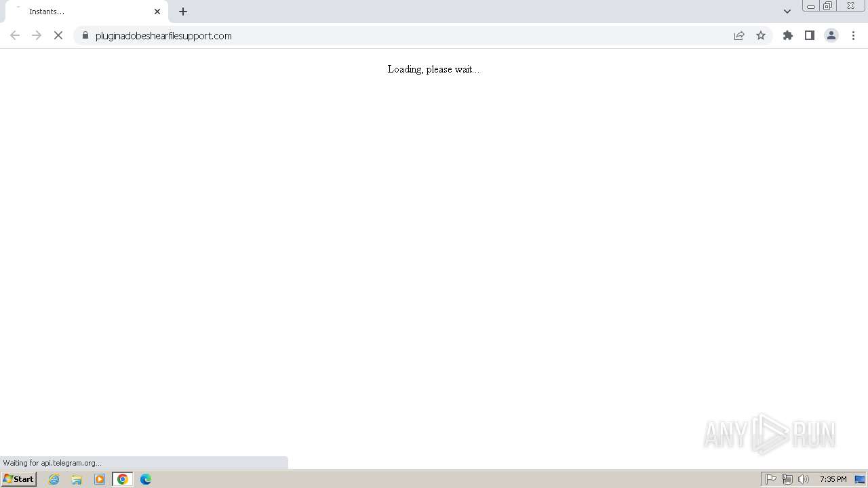Open the profile avatar menu

(831, 35)
